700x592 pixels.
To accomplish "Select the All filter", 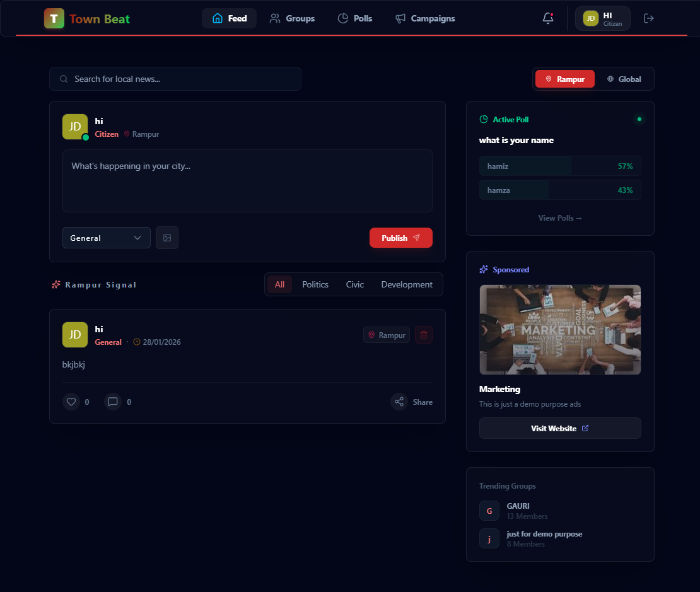I will pyautogui.click(x=279, y=284).
